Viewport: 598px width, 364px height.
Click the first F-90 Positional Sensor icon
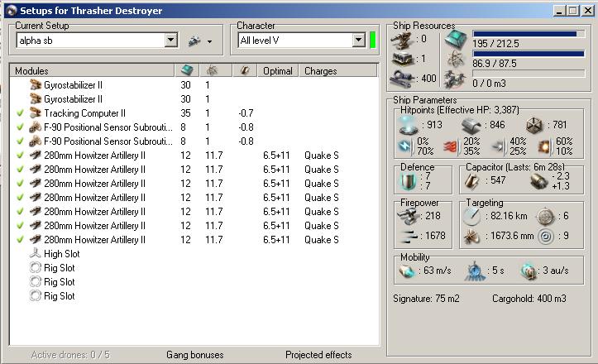click(x=36, y=127)
